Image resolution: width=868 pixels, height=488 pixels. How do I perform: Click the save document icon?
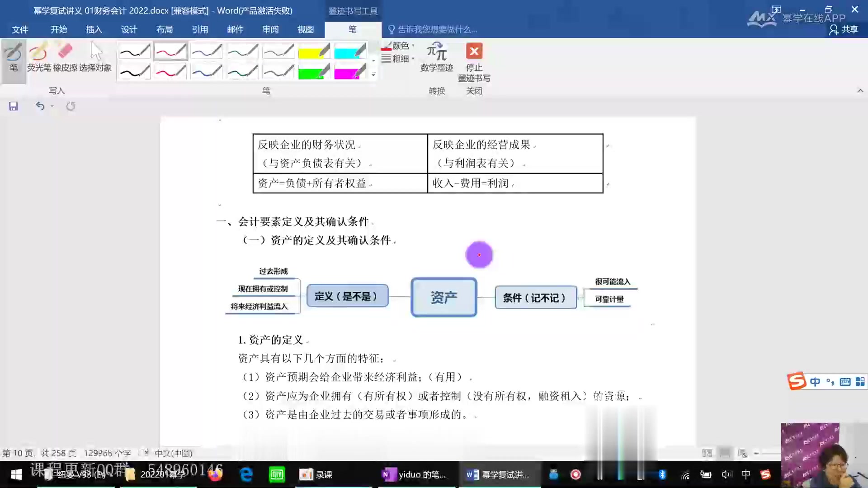(x=13, y=106)
